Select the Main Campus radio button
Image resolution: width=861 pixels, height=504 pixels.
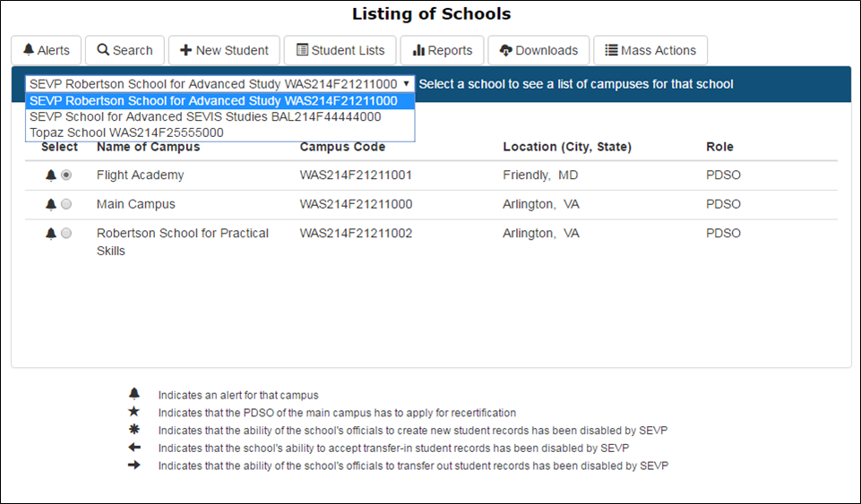(x=66, y=204)
